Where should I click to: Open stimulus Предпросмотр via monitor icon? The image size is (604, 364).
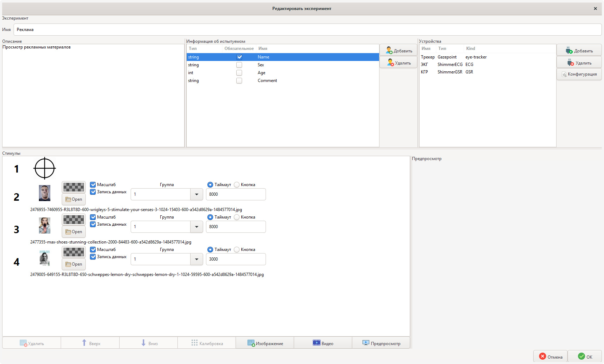click(381, 343)
